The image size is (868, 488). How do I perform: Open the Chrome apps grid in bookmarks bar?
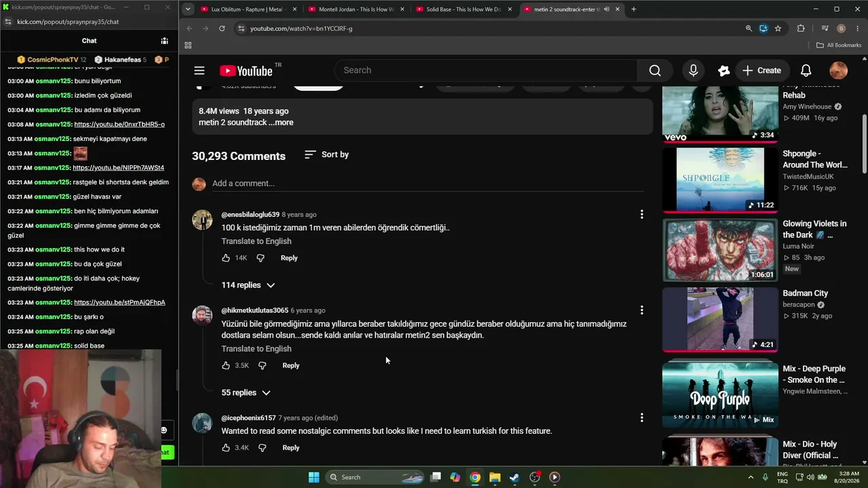click(188, 45)
